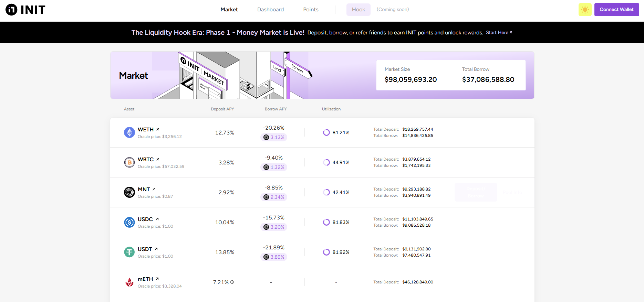Click the Asset column header

pos(129,109)
